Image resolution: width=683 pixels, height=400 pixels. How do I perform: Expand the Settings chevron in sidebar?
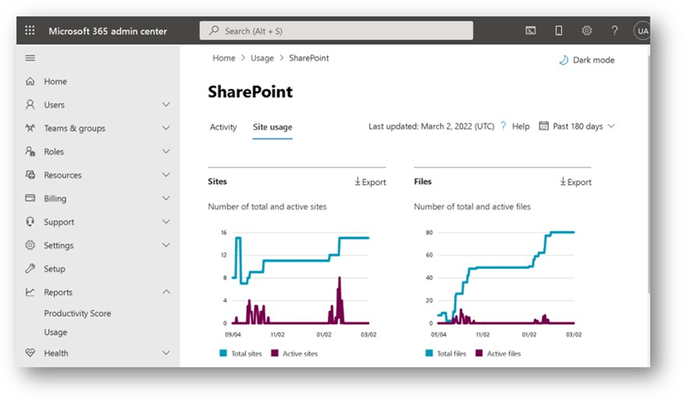[166, 245]
